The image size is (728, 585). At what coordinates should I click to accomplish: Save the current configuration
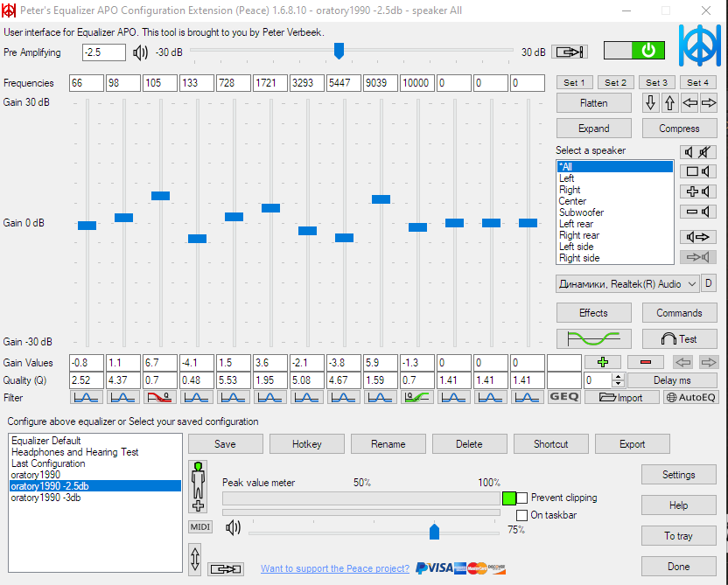[x=225, y=444]
